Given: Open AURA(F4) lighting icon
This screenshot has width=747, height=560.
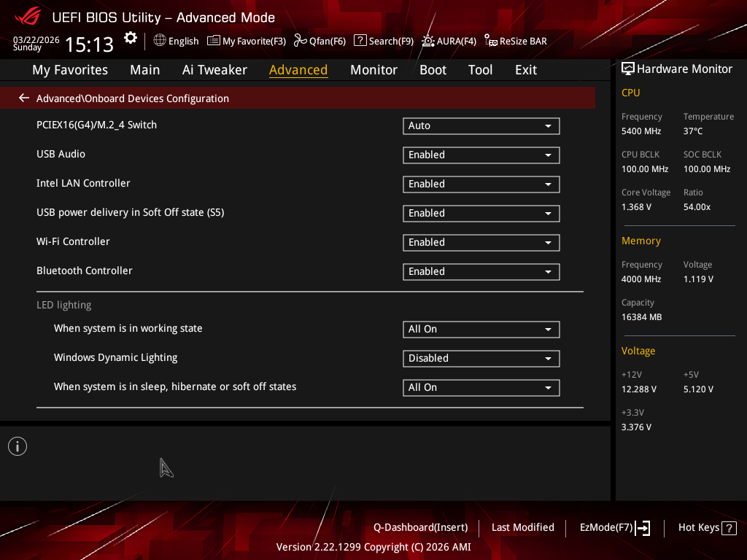Looking at the screenshot, I should [x=427, y=41].
